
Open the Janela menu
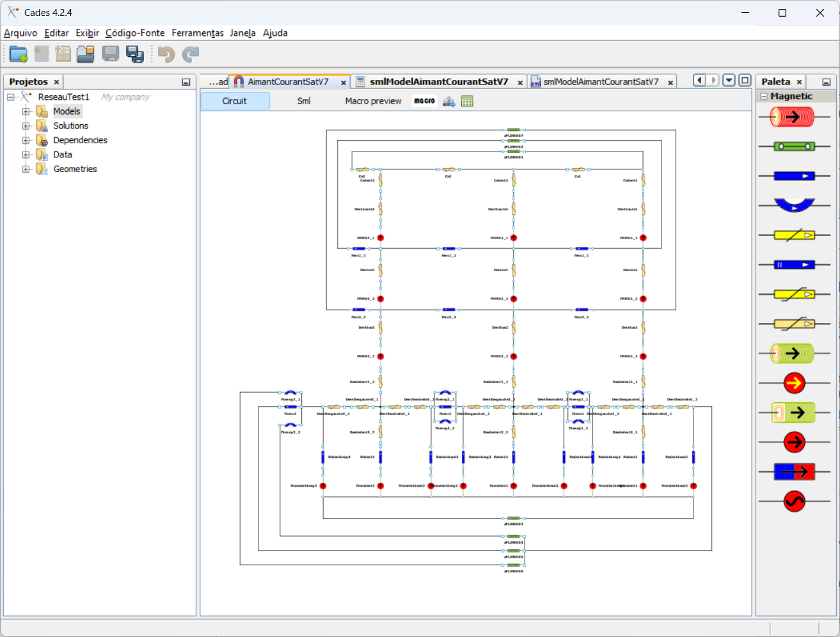pos(242,33)
